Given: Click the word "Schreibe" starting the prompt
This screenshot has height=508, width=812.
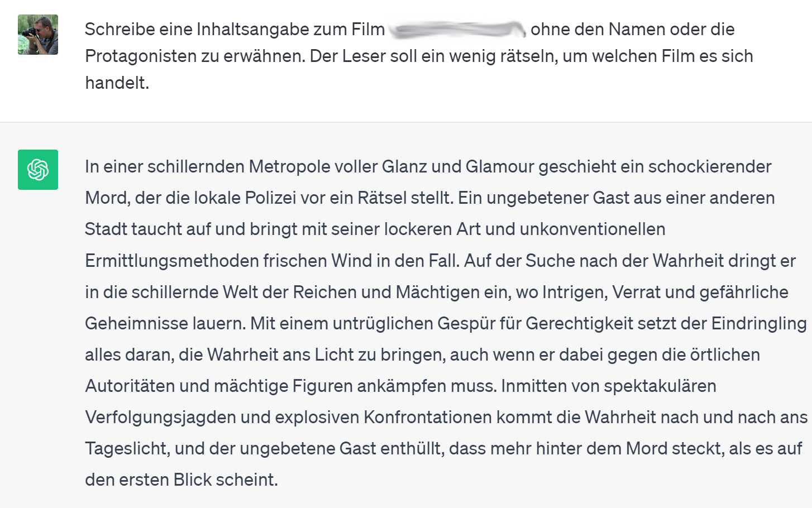Looking at the screenshot, I should tap(116, 30).
